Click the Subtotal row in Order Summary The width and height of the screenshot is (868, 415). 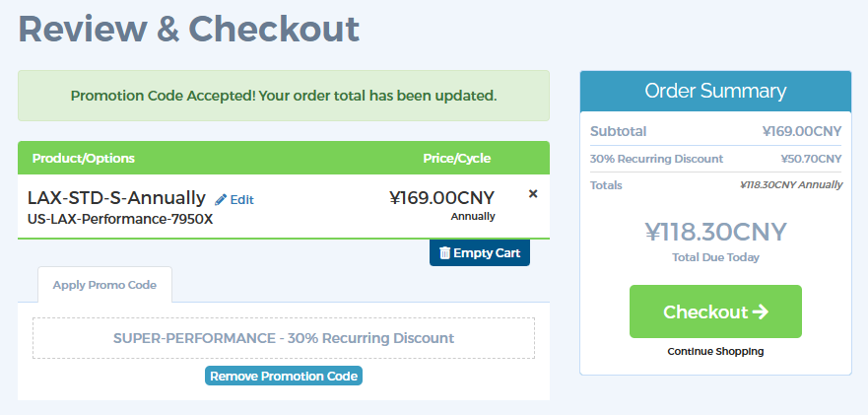coord(715,131)
